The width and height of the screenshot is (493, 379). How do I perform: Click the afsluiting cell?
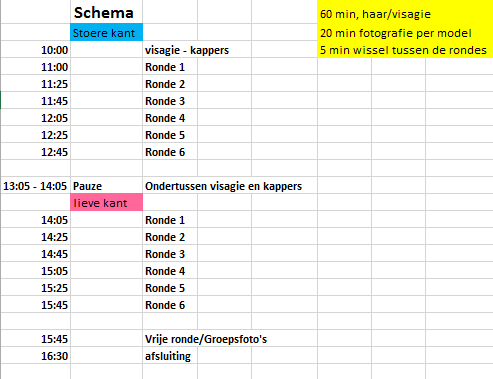[170, 356]
